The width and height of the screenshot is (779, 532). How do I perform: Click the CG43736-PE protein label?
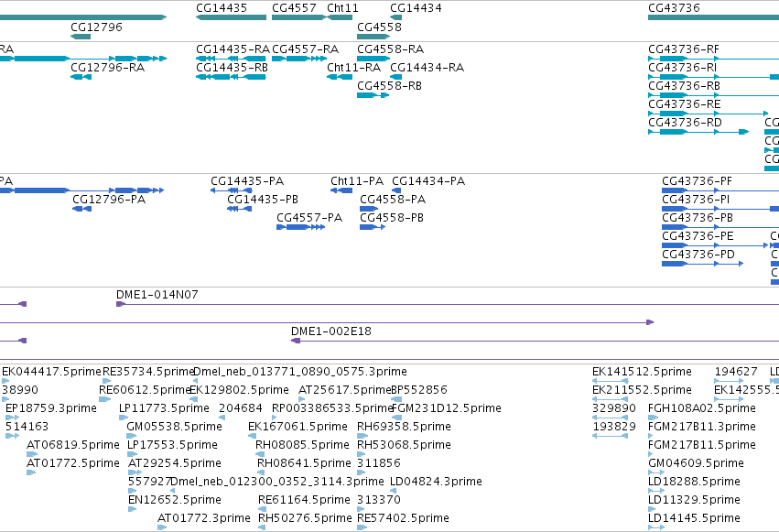coord(698,236)
